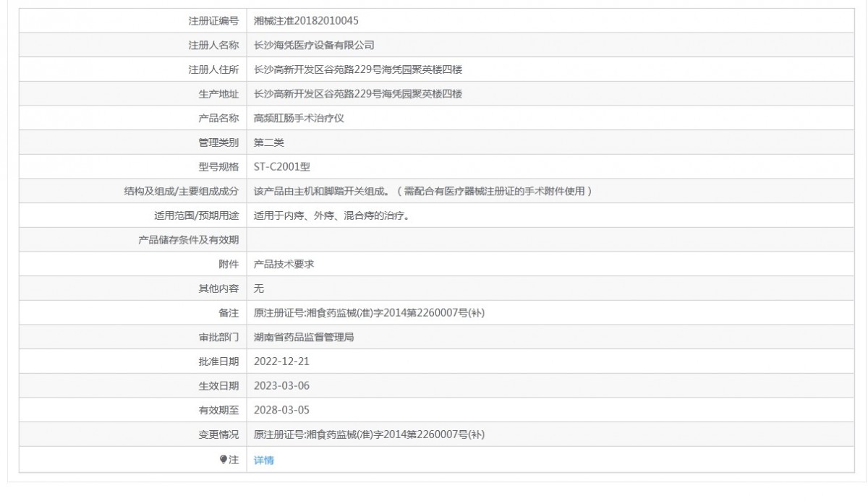
Task: Click the 管理类别 label
Action: coord(218,142)
